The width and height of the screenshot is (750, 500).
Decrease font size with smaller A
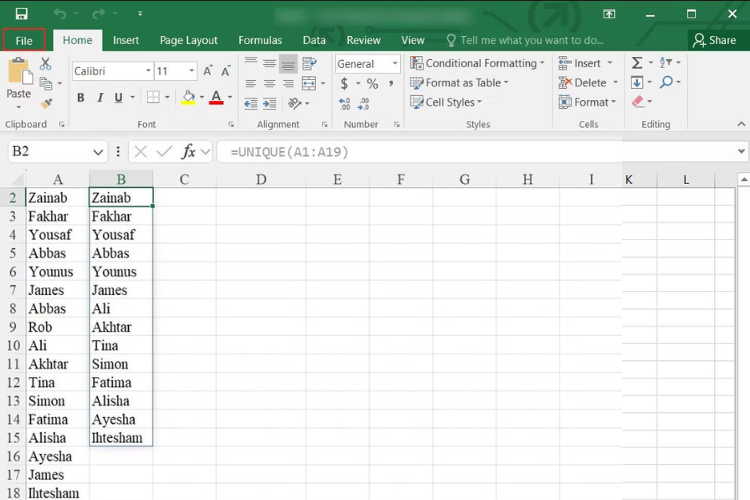pos(226,71)
